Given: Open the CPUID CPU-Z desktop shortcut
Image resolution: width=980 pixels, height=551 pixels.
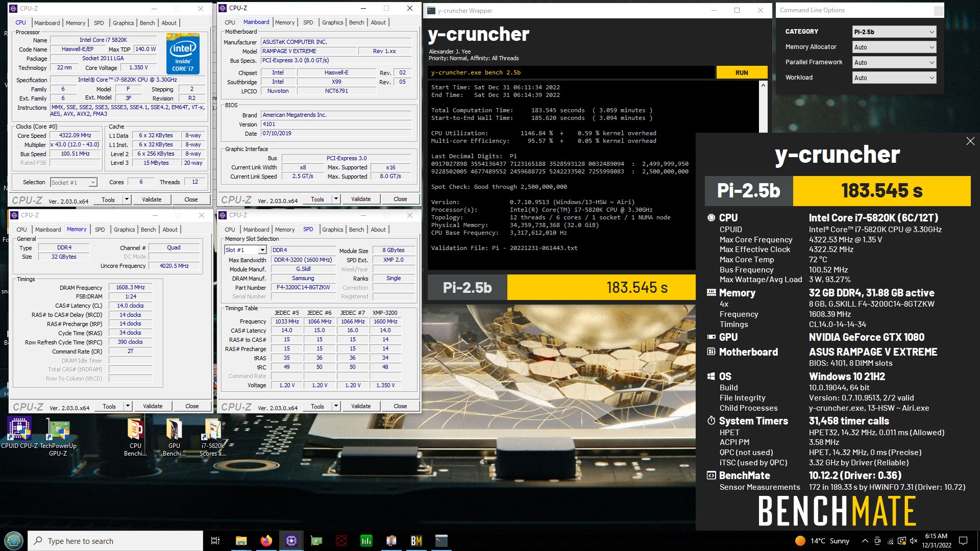Looking at the screenshot, I should (x=19, y=434).
